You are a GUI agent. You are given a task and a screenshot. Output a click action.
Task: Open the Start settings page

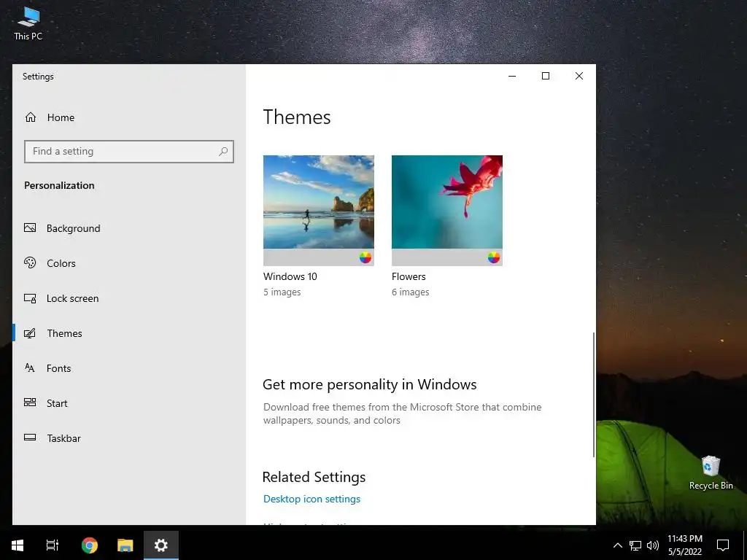128,402
